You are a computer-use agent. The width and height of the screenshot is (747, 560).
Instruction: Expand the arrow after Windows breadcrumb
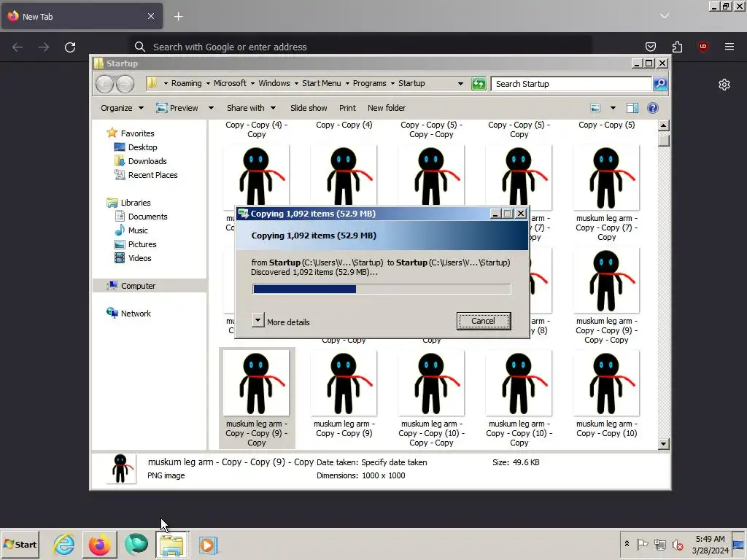pos(296,84)
